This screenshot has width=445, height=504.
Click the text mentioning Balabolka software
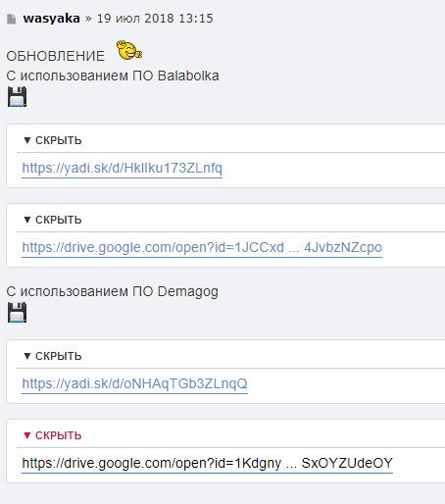(113, 76)
